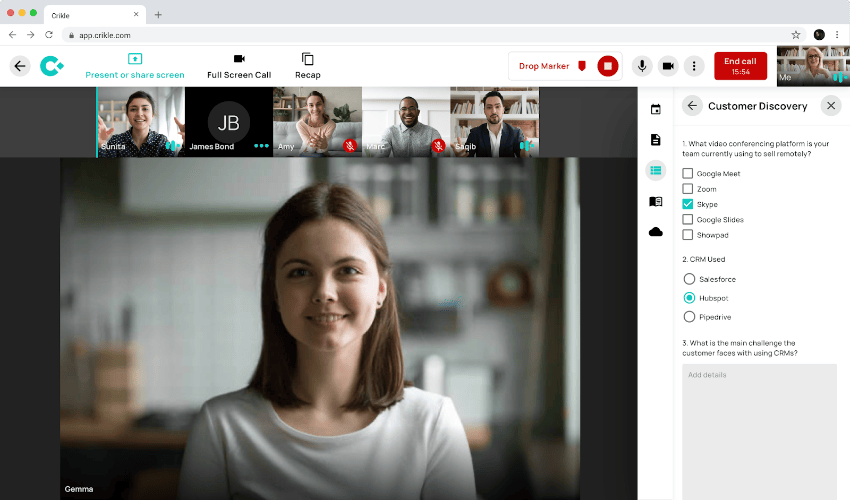Open the three-dot more options menu
The image size is (850, 500).
pos(695,66)
